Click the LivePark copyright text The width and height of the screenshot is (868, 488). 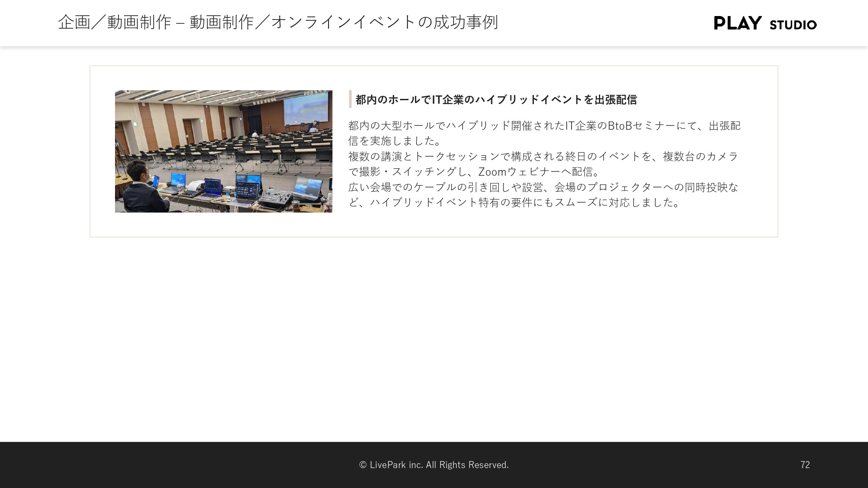coord(433,465)
